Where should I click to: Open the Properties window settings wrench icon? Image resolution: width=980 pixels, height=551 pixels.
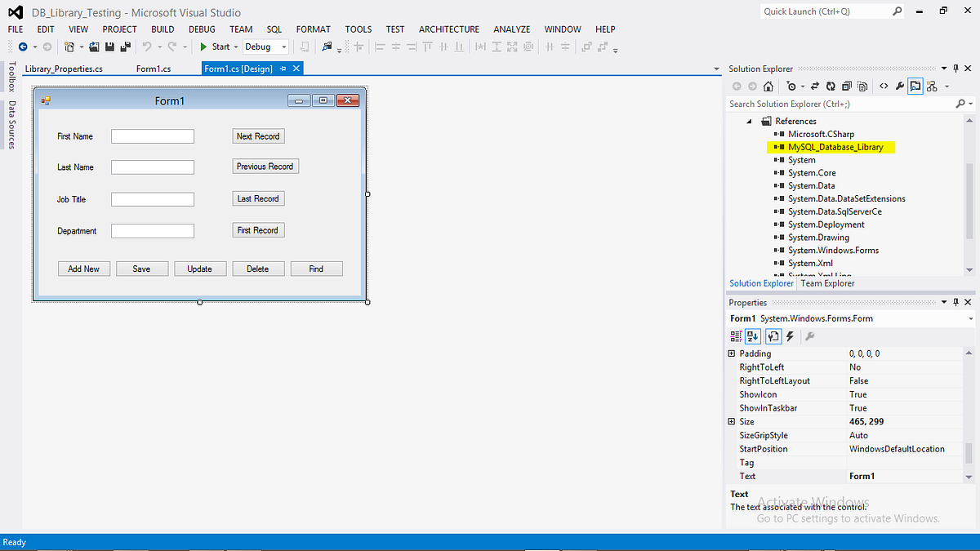tap(809, 335)
